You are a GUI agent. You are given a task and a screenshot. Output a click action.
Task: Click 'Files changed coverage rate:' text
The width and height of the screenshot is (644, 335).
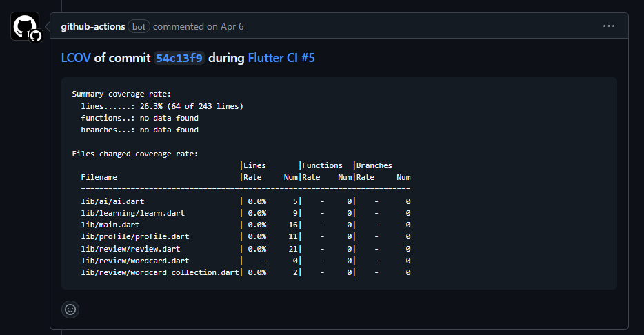pyautogui.click(x=134, y=154)
